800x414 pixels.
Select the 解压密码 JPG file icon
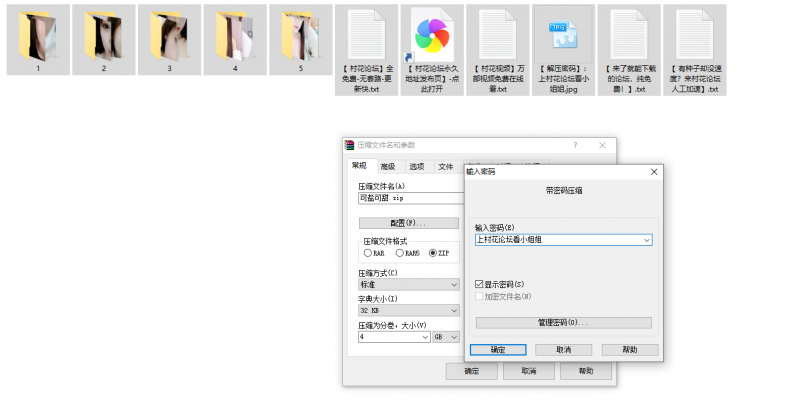(564, 36)
